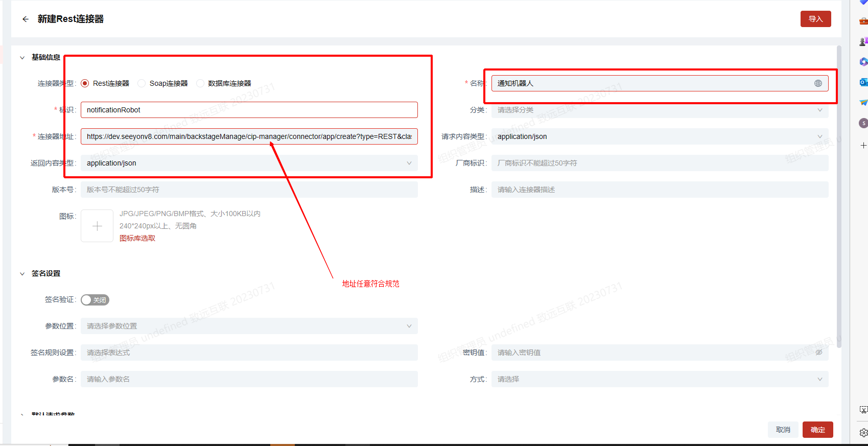Upload an icon via the plus box
Screen dimensions: 868x446
click(x=97, y=226)
